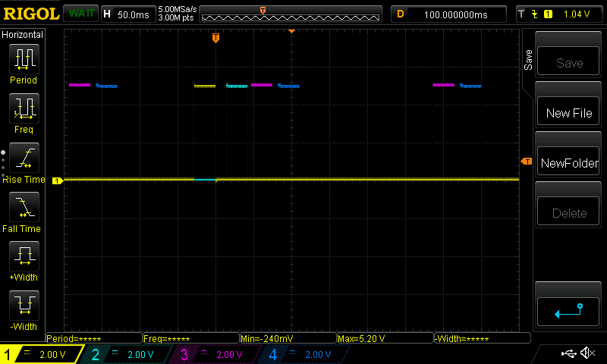Click the vertical Save menu tab label
607x364 pixels.
[528, 60]
